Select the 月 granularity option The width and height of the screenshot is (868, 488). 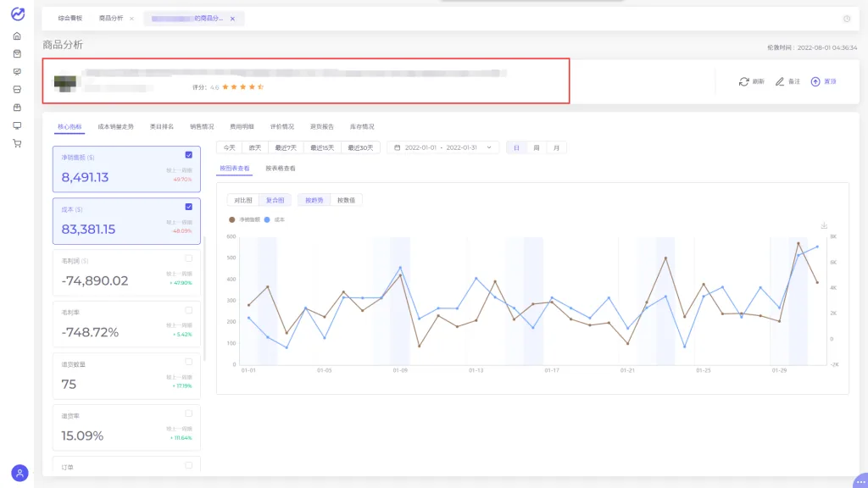pyautogui.click(x=556, y=147)
